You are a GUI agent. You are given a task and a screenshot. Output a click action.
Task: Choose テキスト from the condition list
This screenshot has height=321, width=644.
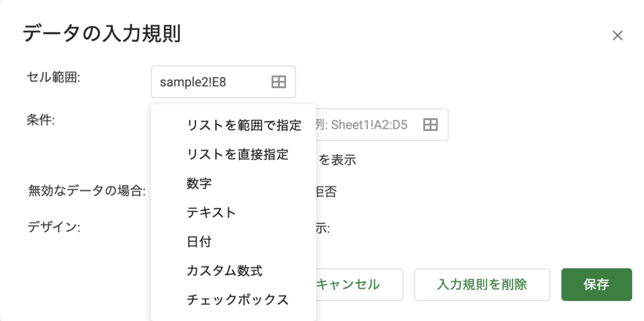click(211, 213)
